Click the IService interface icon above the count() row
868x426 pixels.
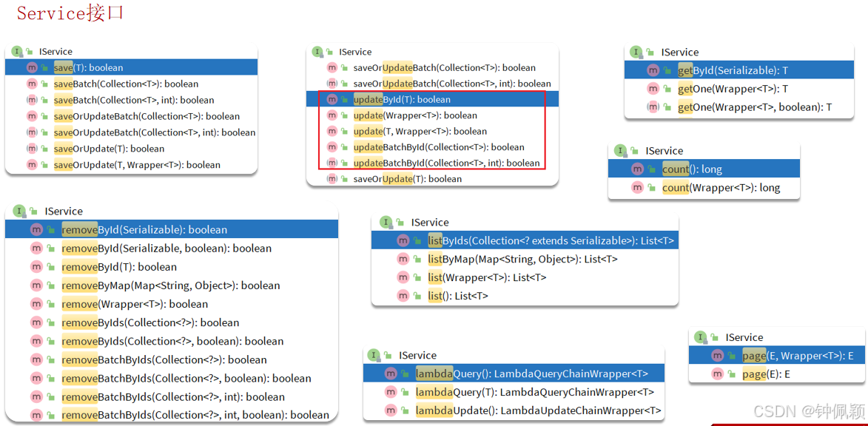point(621,150)
